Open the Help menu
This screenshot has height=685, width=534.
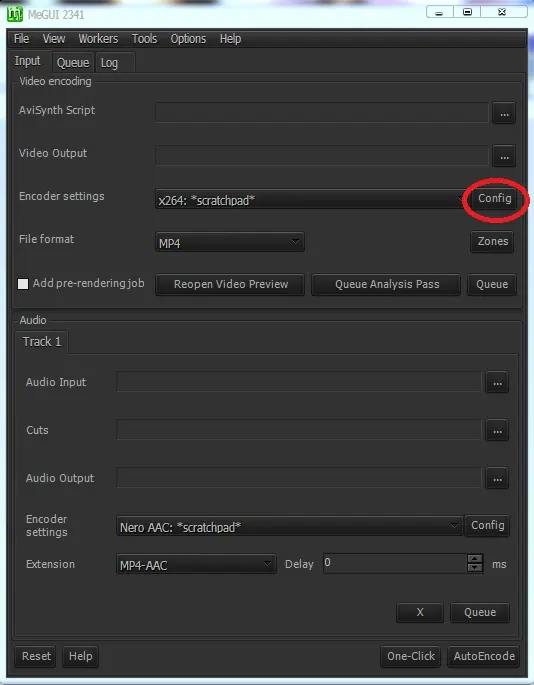(230, 39)
